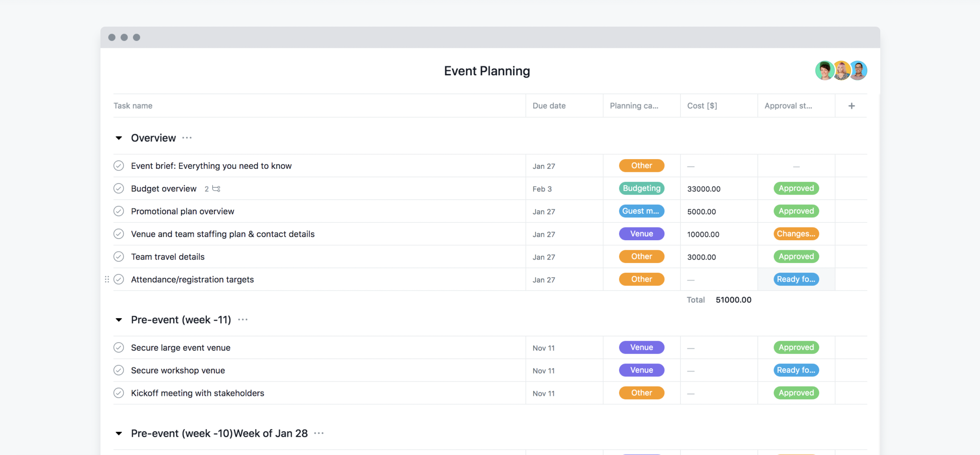The width and height of the screenshot is (980, 455).
Task: Open Budgeting category tag for Budget overview
Action: 641,188
